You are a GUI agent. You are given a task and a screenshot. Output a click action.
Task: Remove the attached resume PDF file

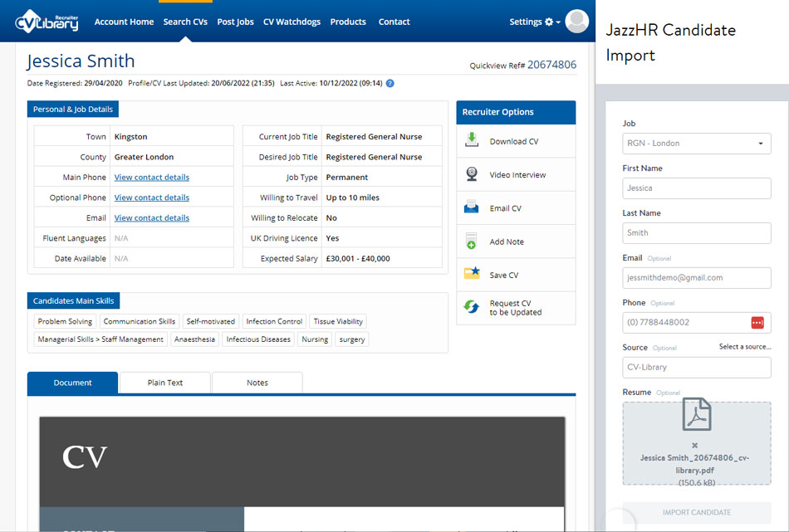pos(695,445)
